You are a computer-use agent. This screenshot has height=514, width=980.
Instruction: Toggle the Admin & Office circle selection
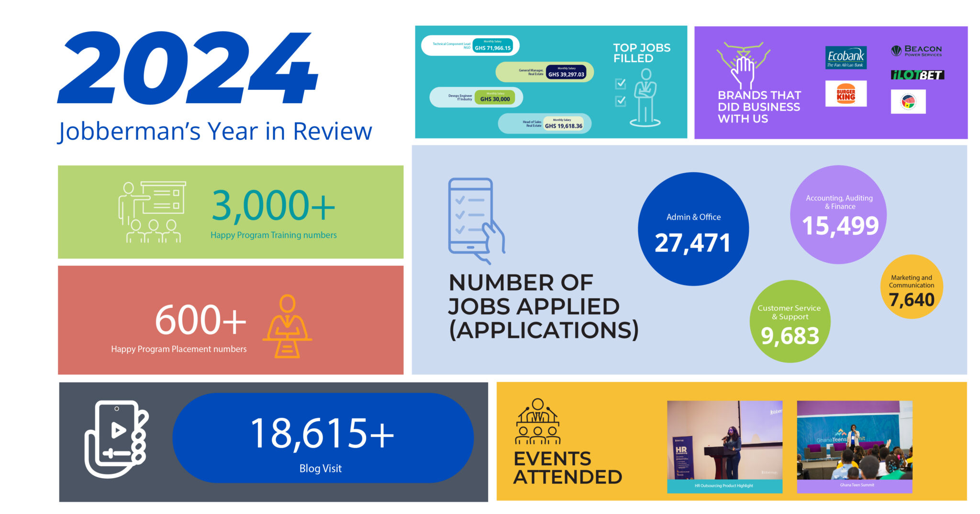pos(692,229)
